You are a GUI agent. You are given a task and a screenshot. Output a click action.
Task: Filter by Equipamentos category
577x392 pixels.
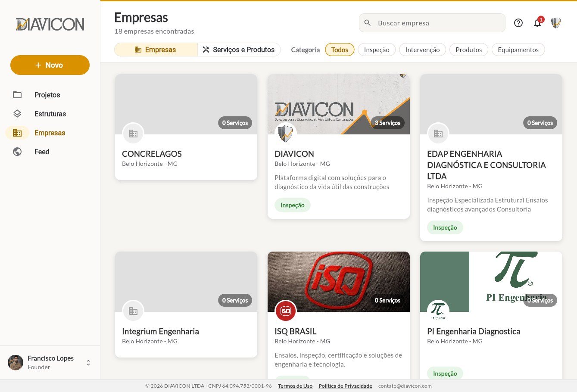518,50
